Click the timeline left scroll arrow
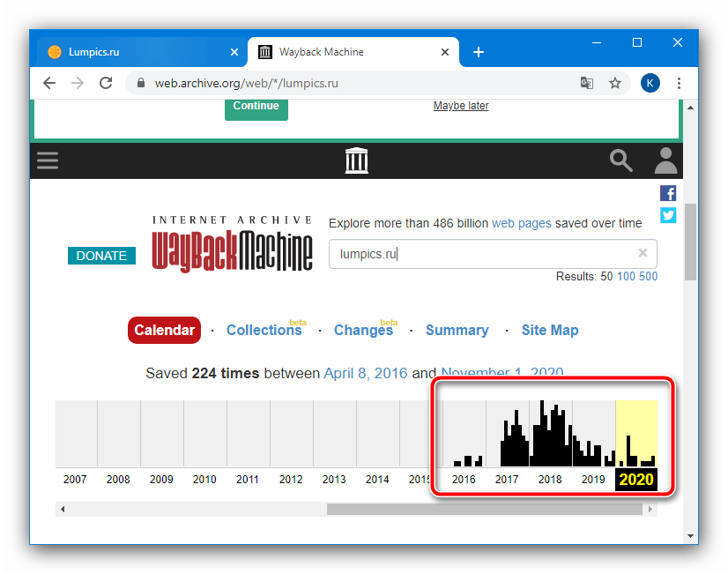 point(63,509)
